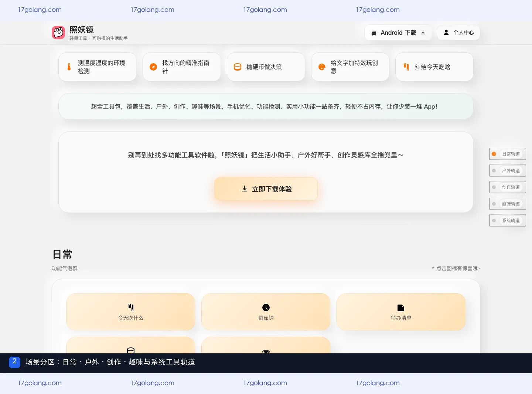
Task: Open the 今天吃什么 bubble card
Action: click(131, 312)
